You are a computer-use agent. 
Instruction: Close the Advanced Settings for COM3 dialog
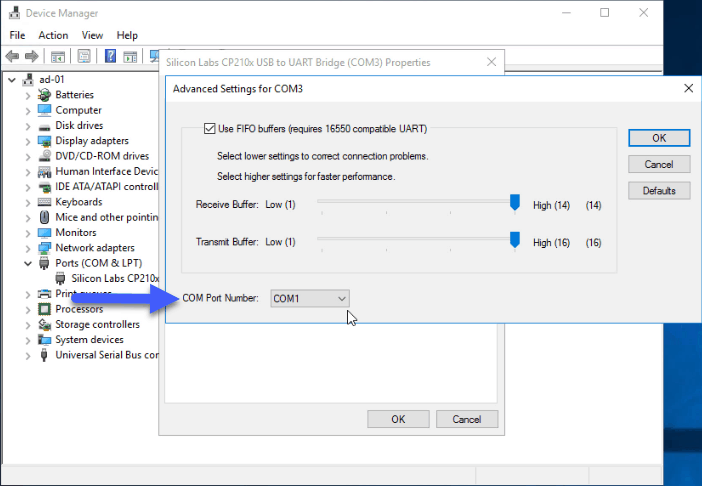(689, 88)
